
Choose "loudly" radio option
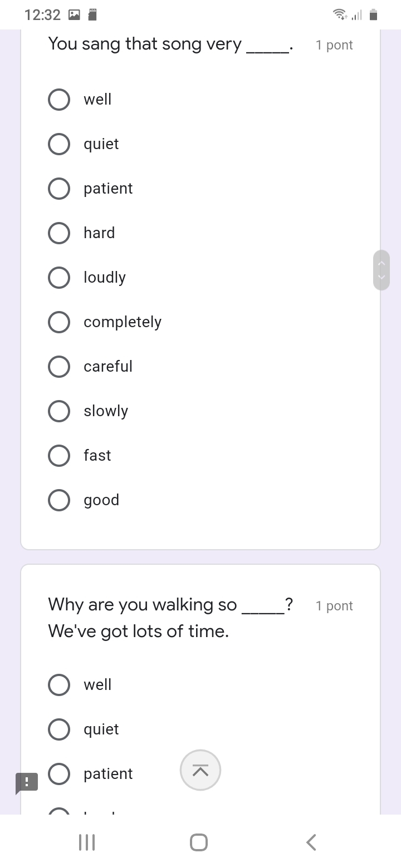59,278
